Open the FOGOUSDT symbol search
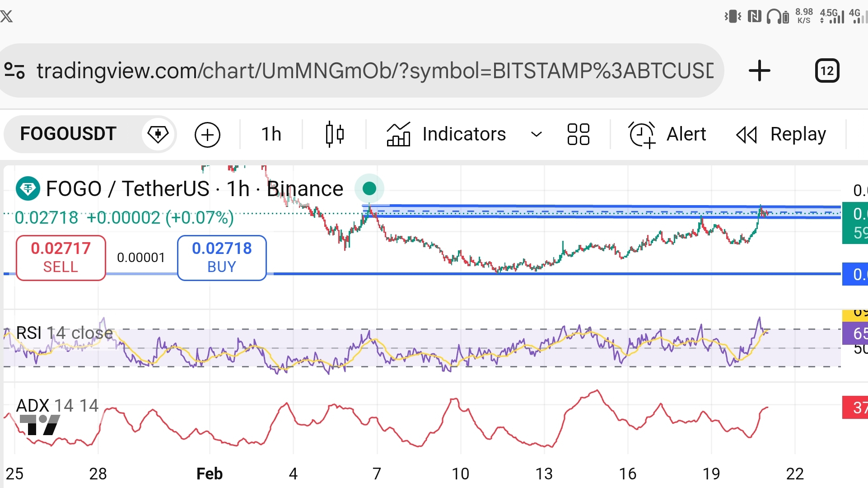 68,134
